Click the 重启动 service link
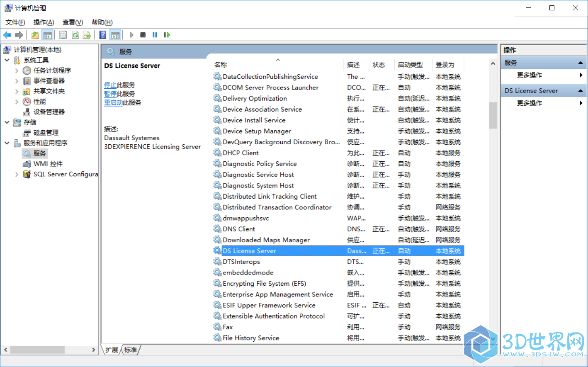This screenshot has width=588, height=367. [113, 102]
